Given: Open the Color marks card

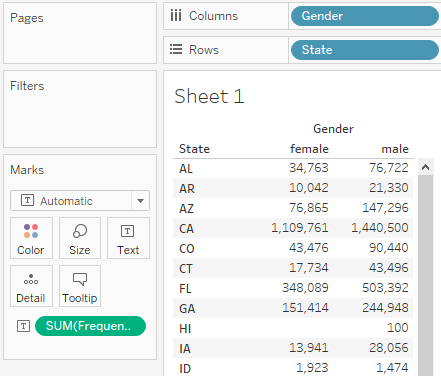Looking at the screenshot, I should tap(31, 238).
